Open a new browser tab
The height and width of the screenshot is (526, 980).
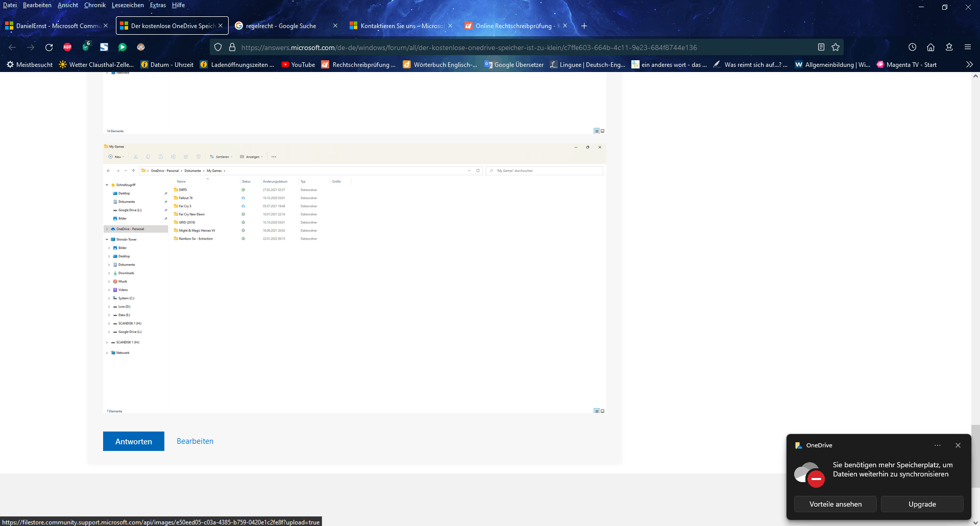584,26
